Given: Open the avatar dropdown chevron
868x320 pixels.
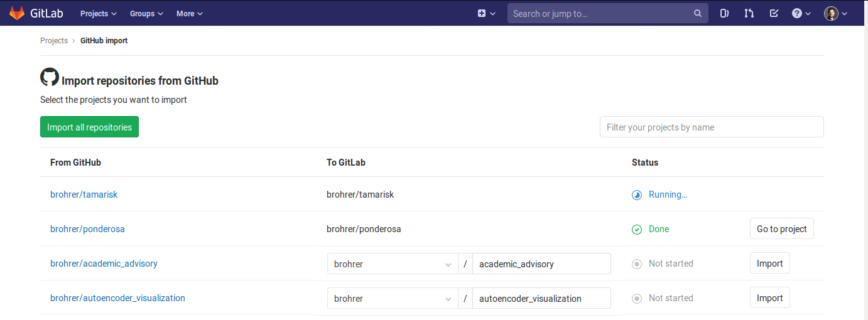Looking at the screenshot, I should [x=845, y=13].
